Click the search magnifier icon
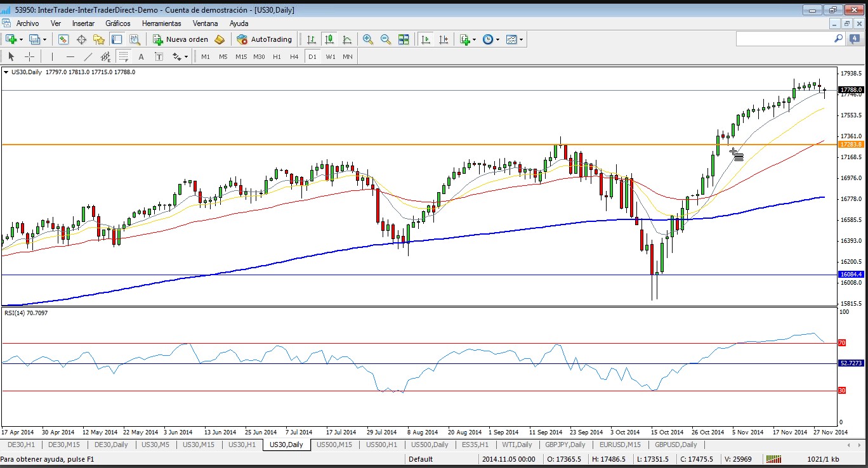Viewport: 868px width, 468px height. [x=838, y=39]
